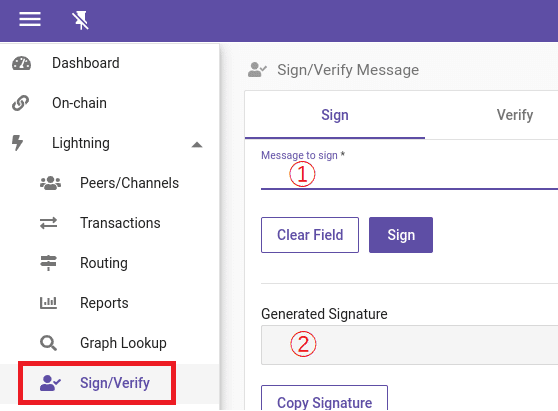Click the Generated Signature box
This screenshot has width=558, height=411.
point(409,345)
